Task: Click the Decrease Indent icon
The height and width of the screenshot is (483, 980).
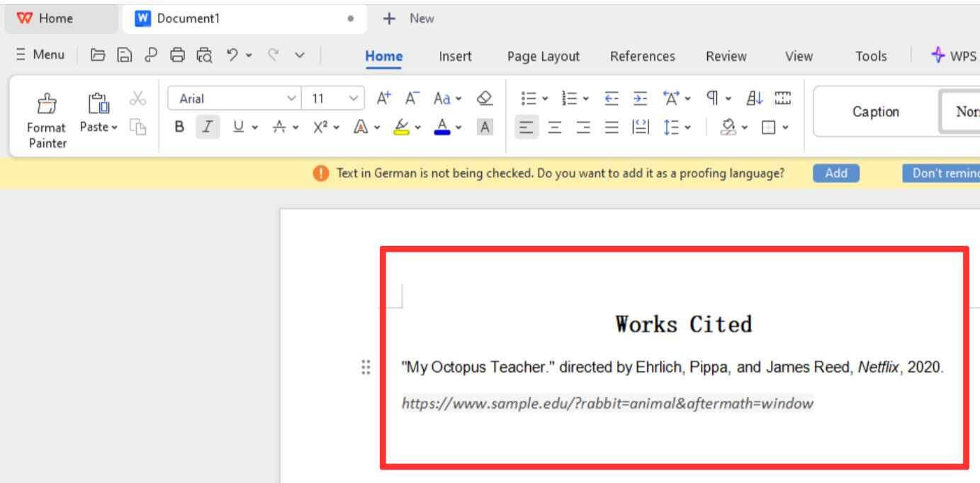Action: point(611,99)
